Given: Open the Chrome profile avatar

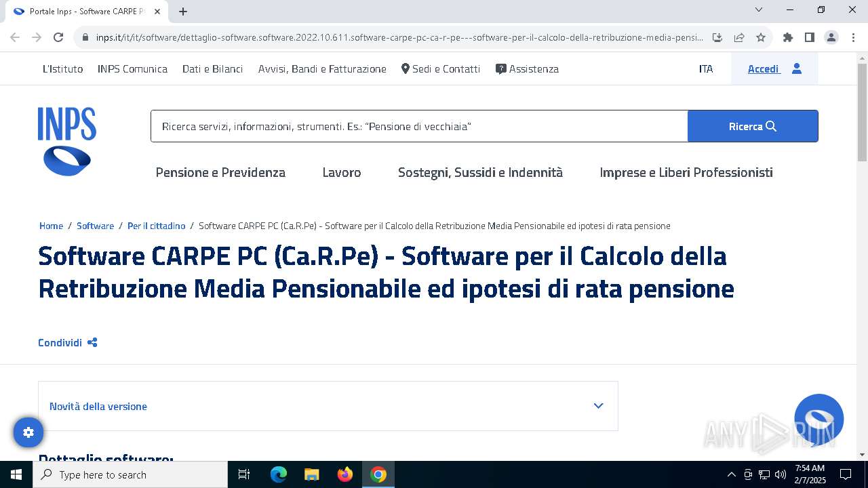Looking at the screenshot, I should (x=831, y=37).
